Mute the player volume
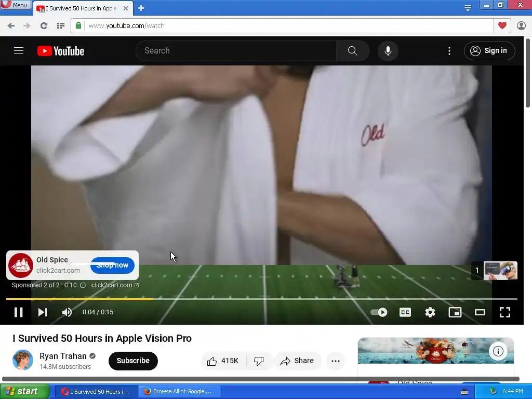Screen dimensions: 532x399 [67, 312]
